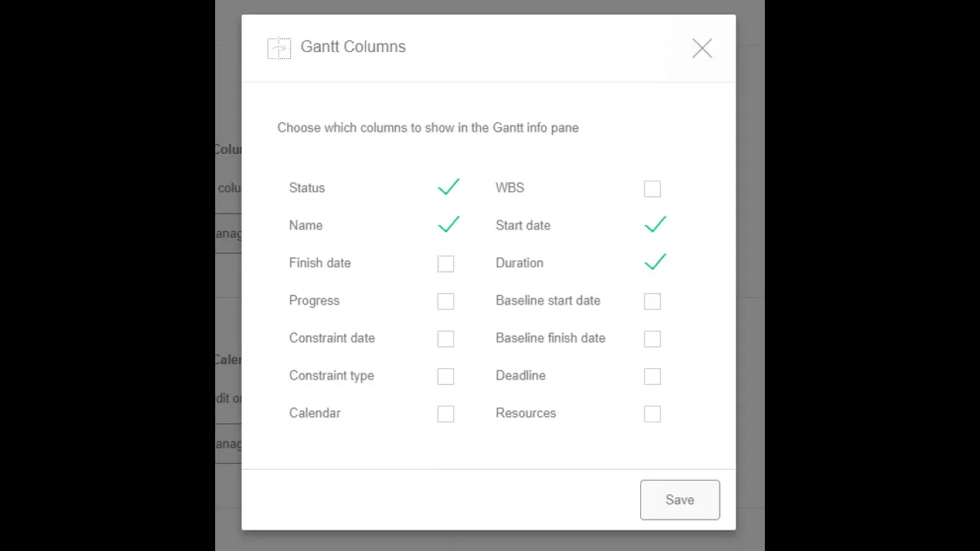The width and height of the screenshot is (980, 551).
Task: Enable the Baseline start date checkbox
Action: point(652,301)
